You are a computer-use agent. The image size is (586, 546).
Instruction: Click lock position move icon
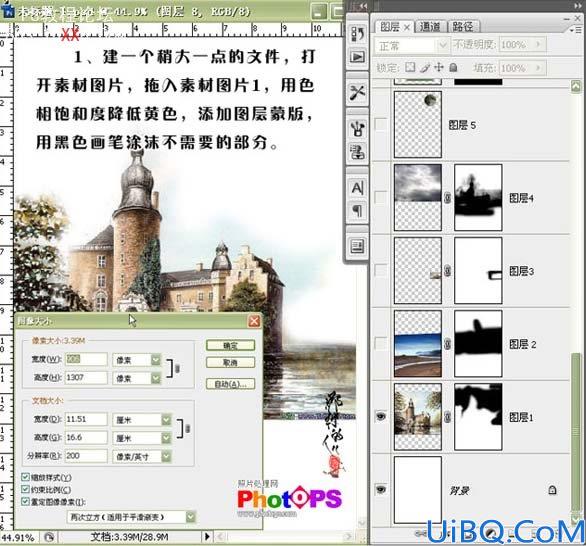pyautogui.click(x=439, y=67)
